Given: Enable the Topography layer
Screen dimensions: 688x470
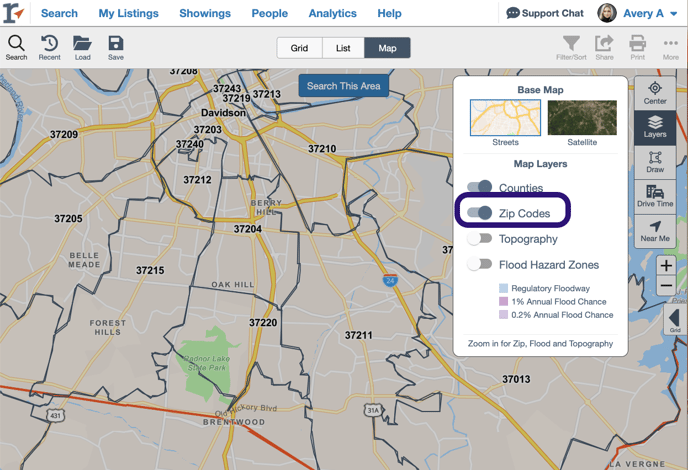Looking at the screenshot, I should pos(482,239).
